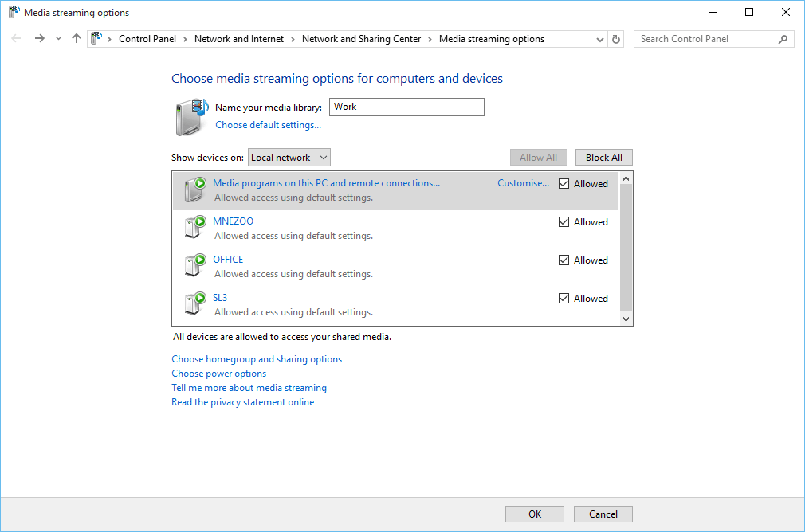Click the Allow All button
The height and width of the screenshot is (532, 805).
(x=539, y=158)
